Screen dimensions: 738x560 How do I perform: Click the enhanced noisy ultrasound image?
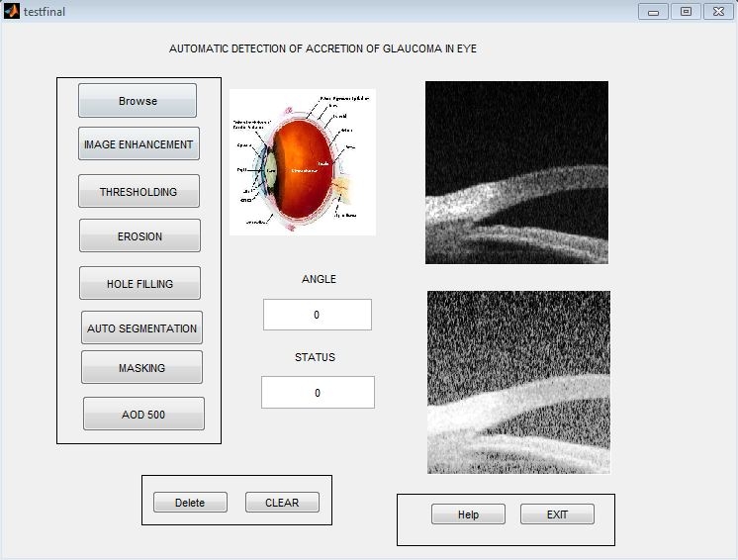point(518,382)
